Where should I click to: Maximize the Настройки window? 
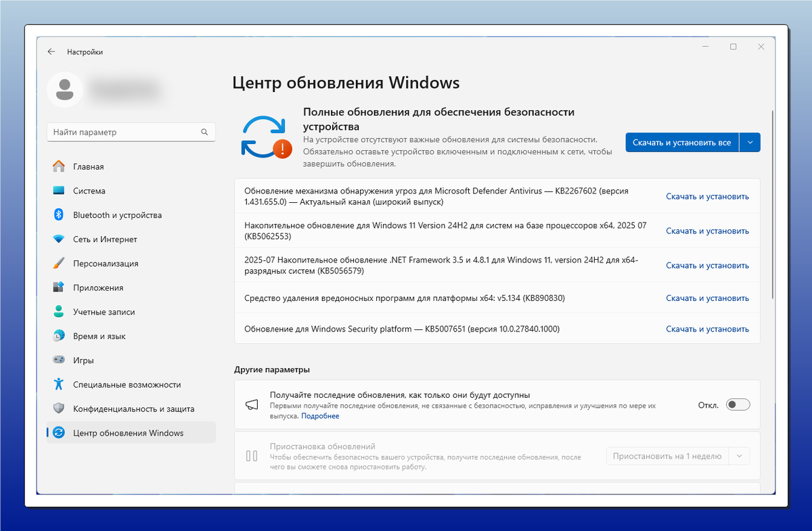[733, 47]
